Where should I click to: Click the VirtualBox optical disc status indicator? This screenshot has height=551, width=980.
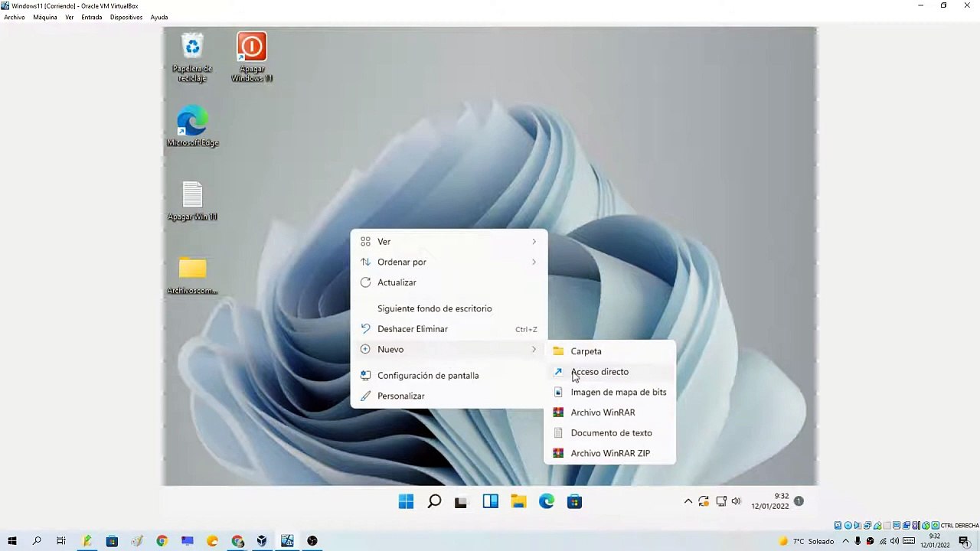point(848,526)
